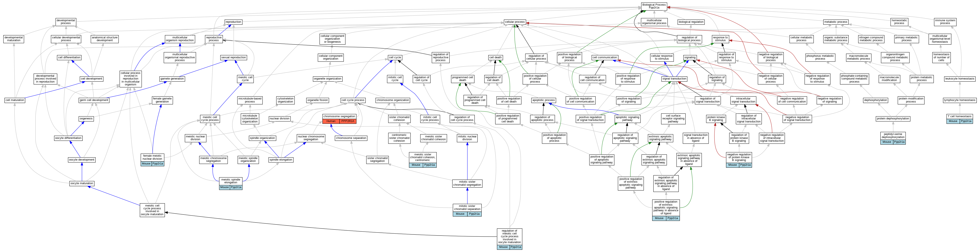980x252 pixels.
Task: Click the 'cell differentiation' node
Action: 69,58
